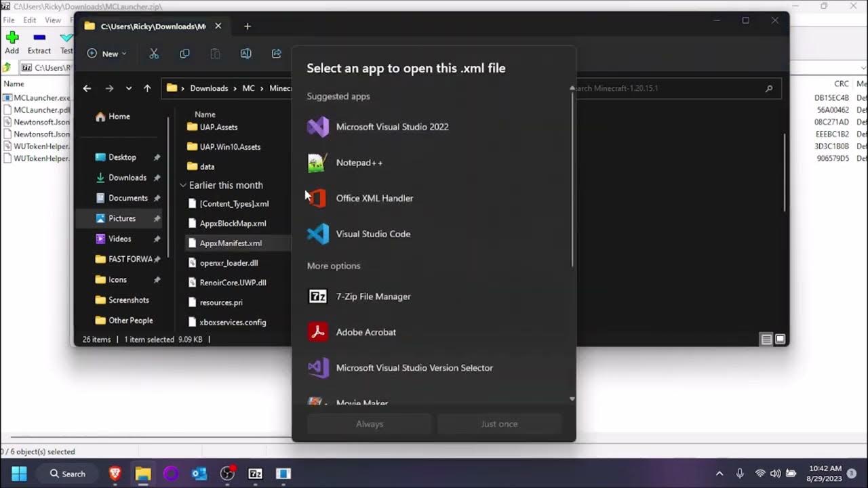Open the View menu in 7-Zip
Screen dimensions: 868x488
pyautogui.click(x=53, y=20)
